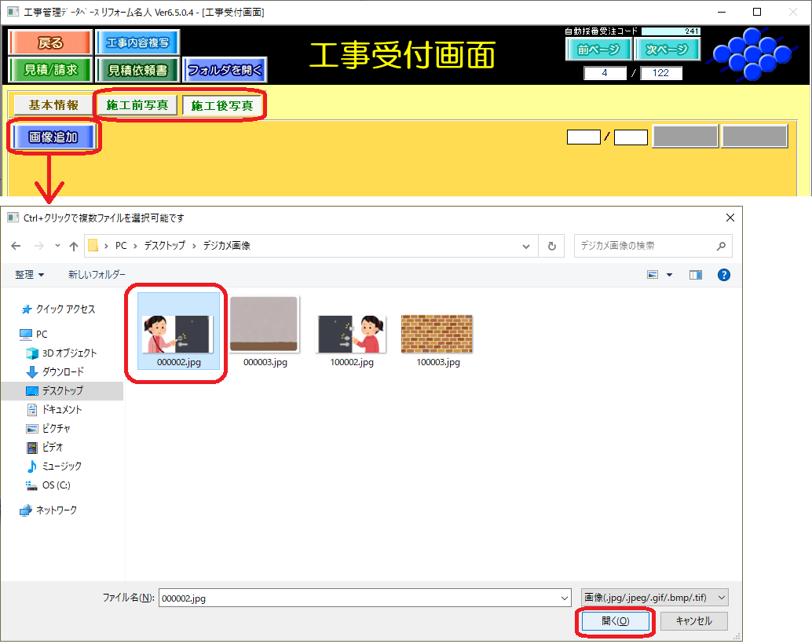Click the 画像追加 button
This screenshot has height=644, width=812.
53,137
